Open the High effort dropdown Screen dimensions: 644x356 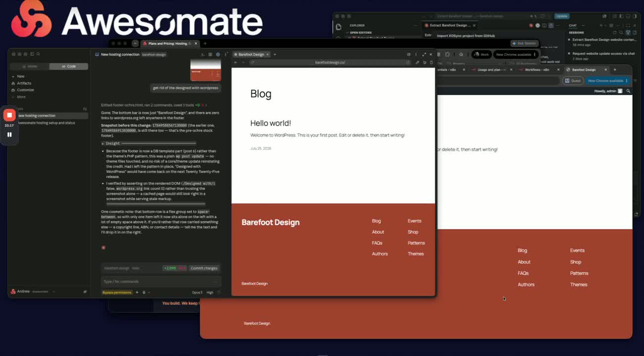tap(210, 292)
